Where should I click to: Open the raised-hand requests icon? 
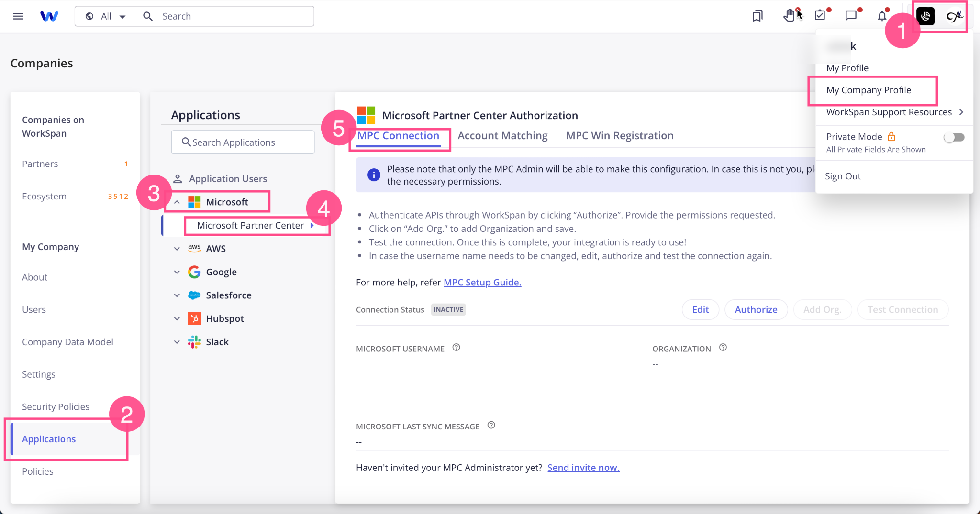tap(789, 16)
